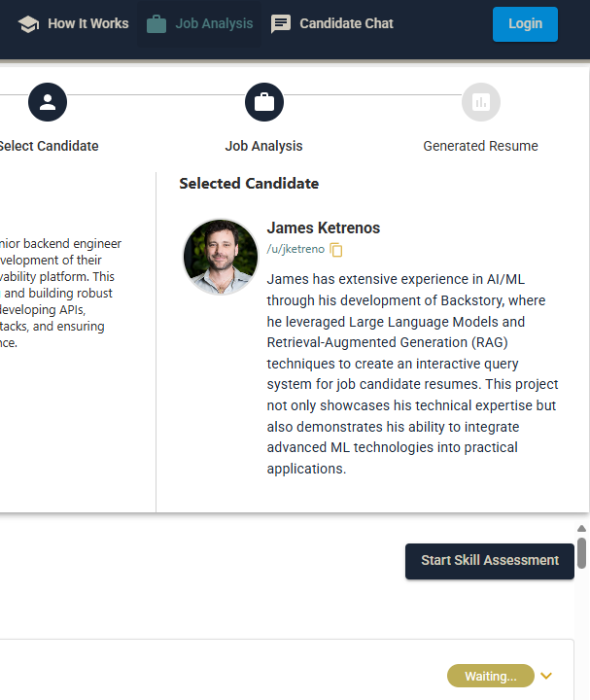Click the Job Analysis briefcase step circle
Image resolution: width=590 pixels, height=700 pixels.
click(x=263, y=102)
